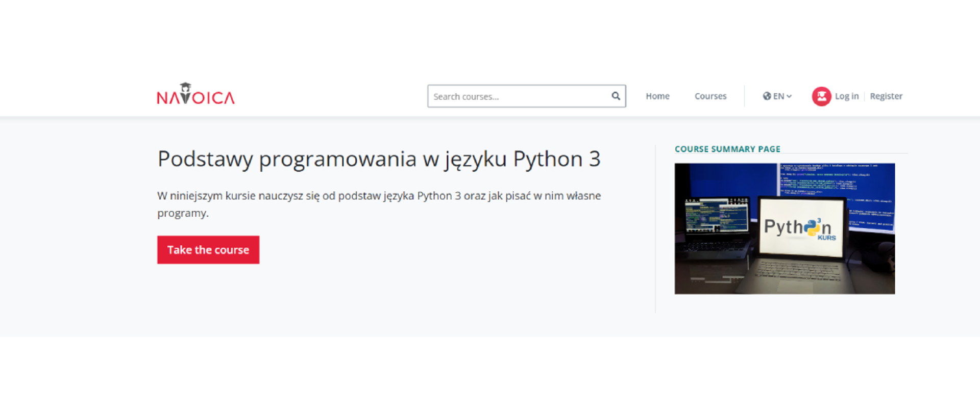Click the globe language icon
Image resolution: width=980 pixels, height=413 pixels.
(767, 96)
